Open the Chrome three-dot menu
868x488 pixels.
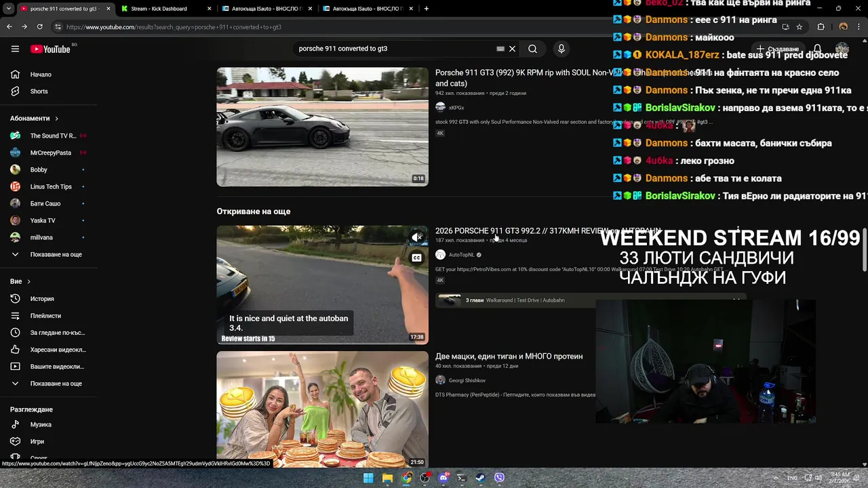(x=859, y=27)
